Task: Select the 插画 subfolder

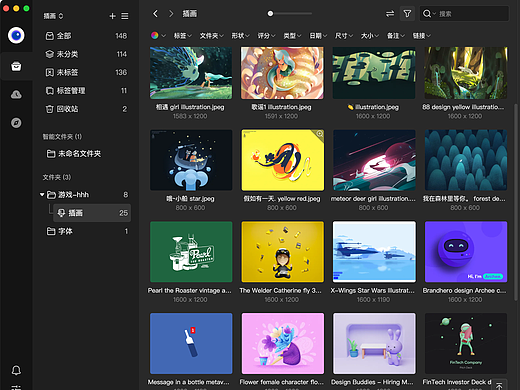Action: (x=92, y=213)
